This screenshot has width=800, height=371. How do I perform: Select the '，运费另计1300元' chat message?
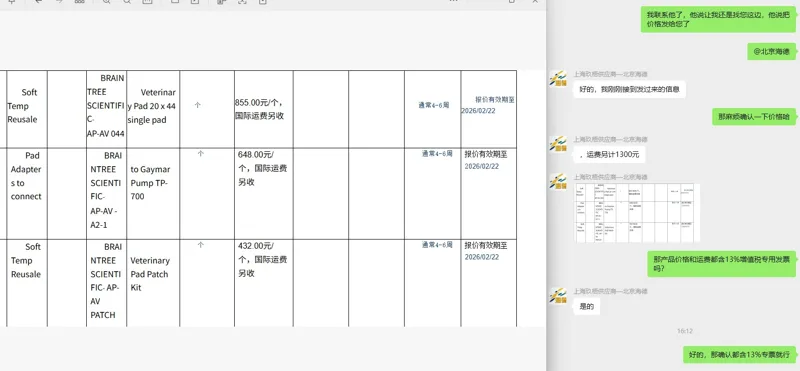coord(609,154)
